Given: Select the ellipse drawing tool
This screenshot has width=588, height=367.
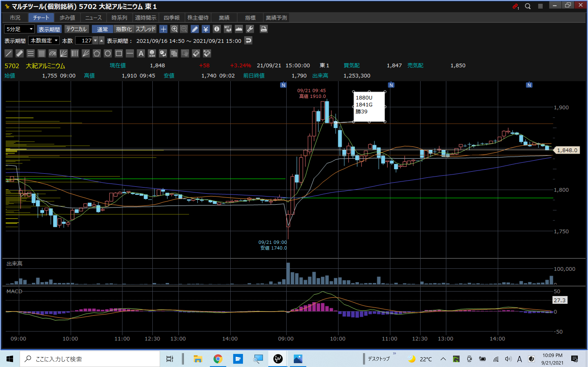Looking at the screenshot, I should pos(108,53).
